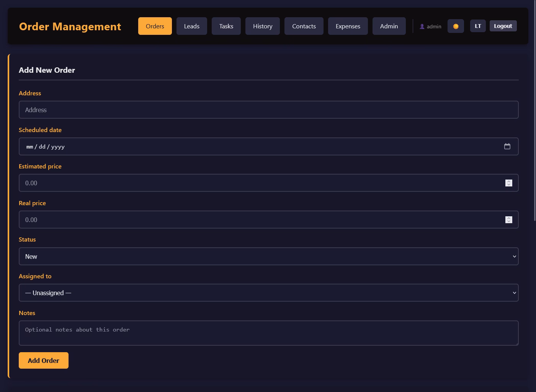The image size is (536, 392).
Task: Open the Expenses tab
Action: (x=348, y=26)
